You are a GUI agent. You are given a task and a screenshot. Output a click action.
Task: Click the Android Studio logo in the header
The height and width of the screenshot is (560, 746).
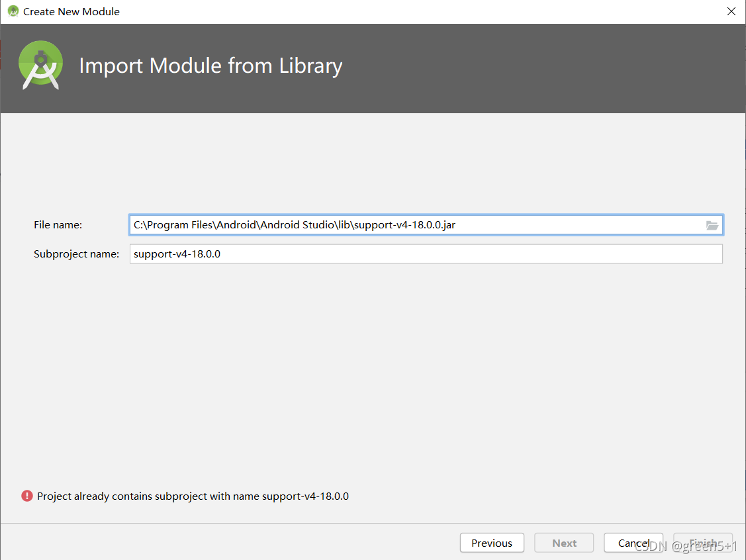(x=40, y=65)
